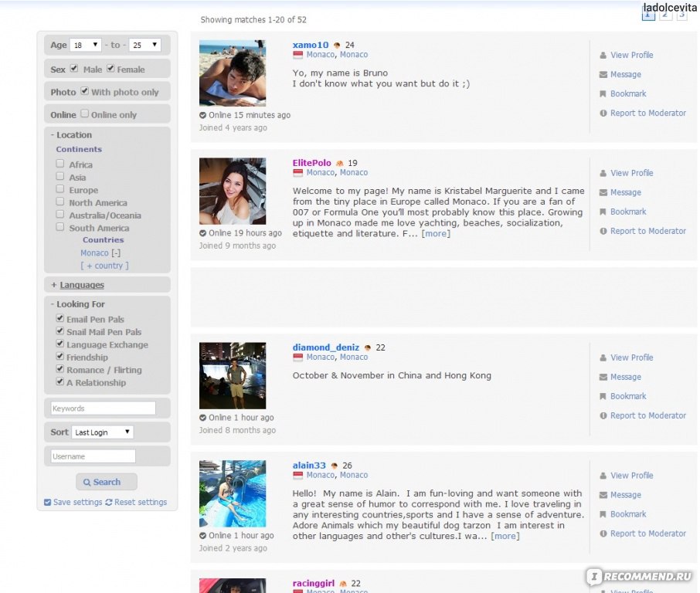
Task: Open the ElitePolo username link
Action: coord(311,163)
